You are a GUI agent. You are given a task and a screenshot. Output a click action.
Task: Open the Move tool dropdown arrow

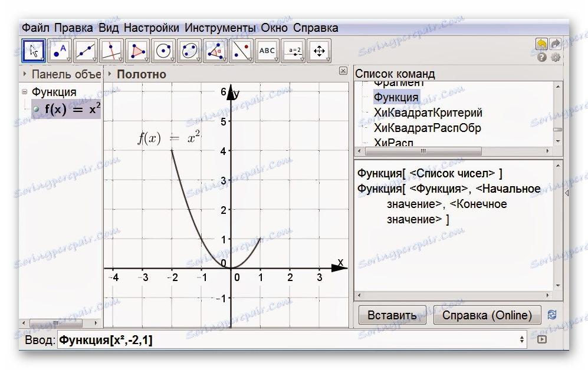(42, 59)
